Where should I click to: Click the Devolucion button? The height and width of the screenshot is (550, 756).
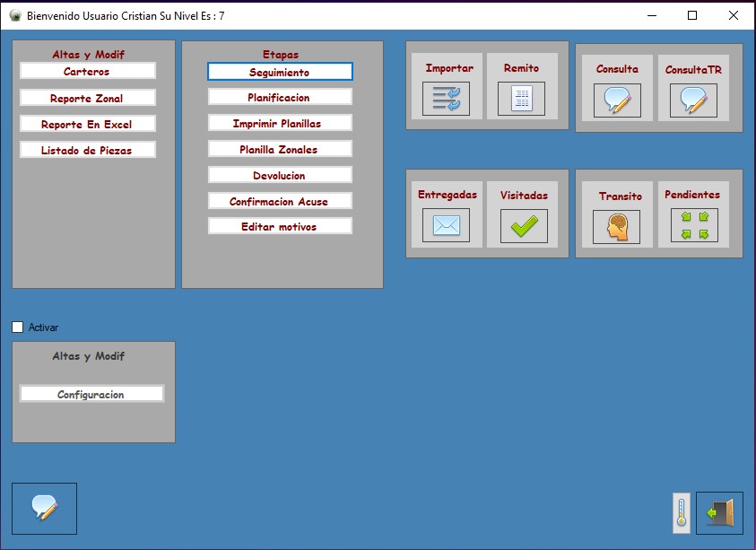click(x=280, y=175)
